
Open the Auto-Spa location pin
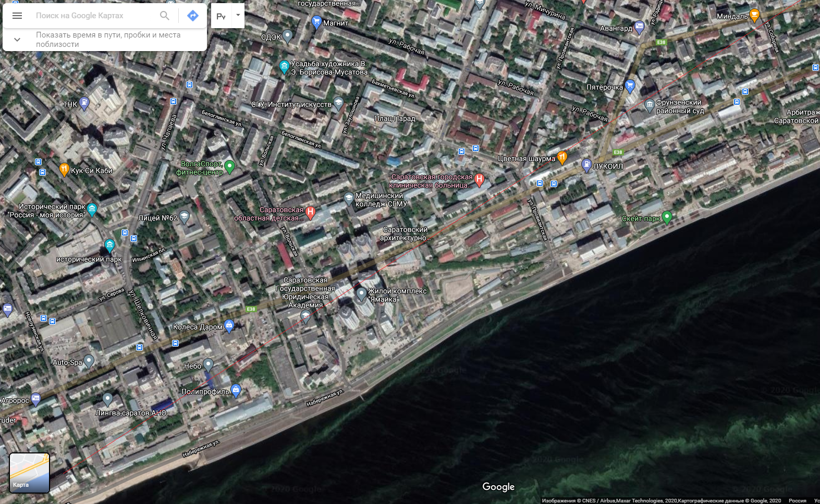tap(89, 361)
